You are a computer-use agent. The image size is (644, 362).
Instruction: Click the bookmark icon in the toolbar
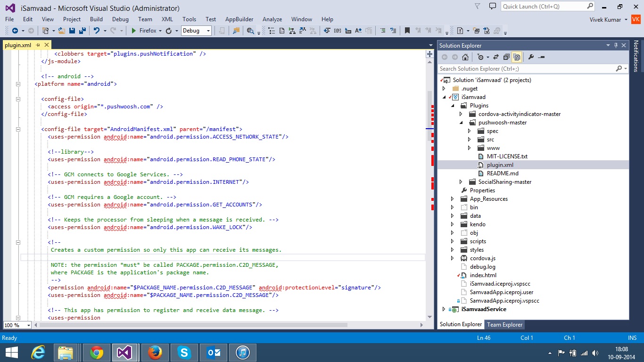407,31
